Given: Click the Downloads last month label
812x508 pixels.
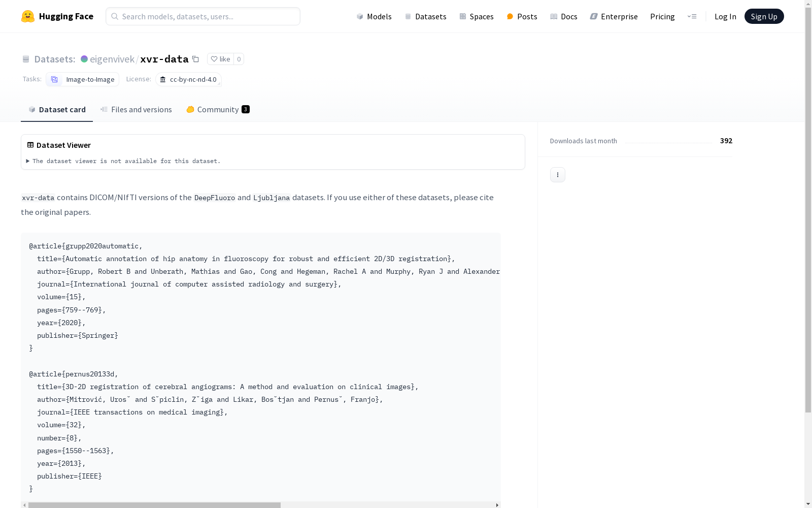Looking at the screenshot, I should click(584, 141).
